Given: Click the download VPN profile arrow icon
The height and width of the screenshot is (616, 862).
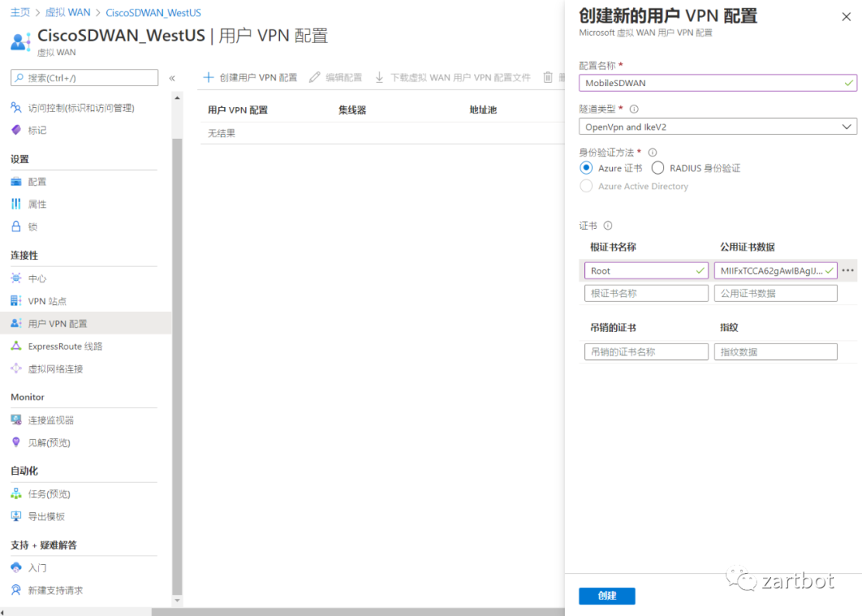Looking at the screenshot, I should [x=379, y=77].
